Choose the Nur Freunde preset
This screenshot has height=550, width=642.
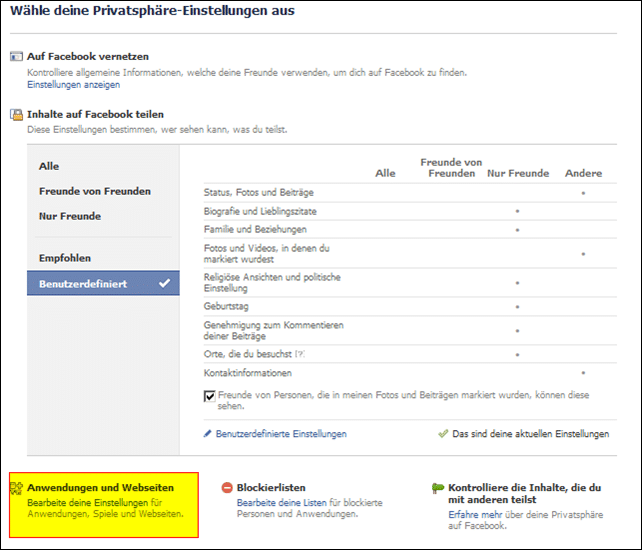tap(70, 216)
